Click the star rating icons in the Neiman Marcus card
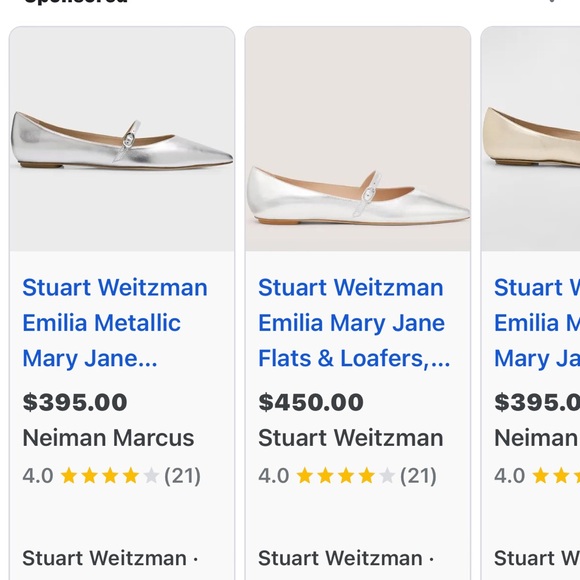Screen dimensions: 580x580 pyautogui.click(x=110, y=476)
